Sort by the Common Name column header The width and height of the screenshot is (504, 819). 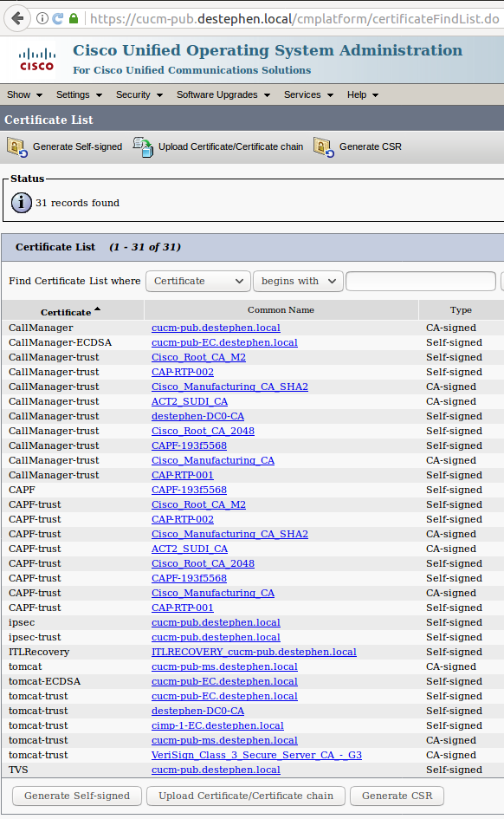281,309
